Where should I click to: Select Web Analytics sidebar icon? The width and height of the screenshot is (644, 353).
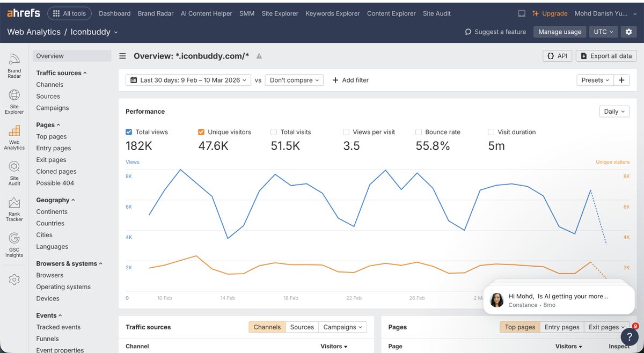14,138
